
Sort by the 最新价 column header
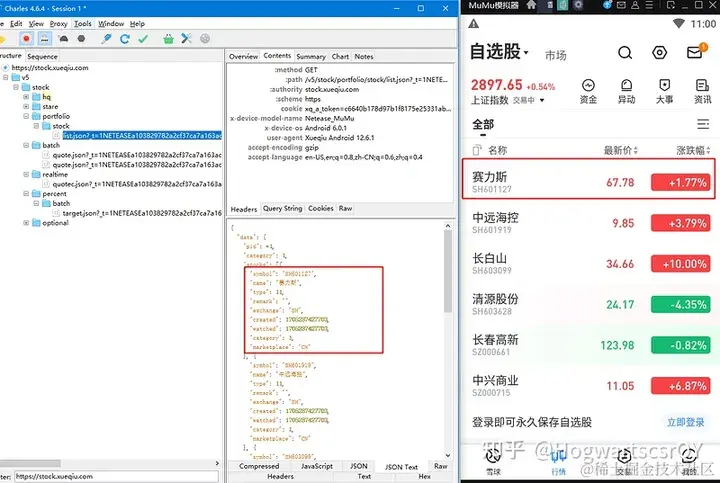tap(620, 150)
